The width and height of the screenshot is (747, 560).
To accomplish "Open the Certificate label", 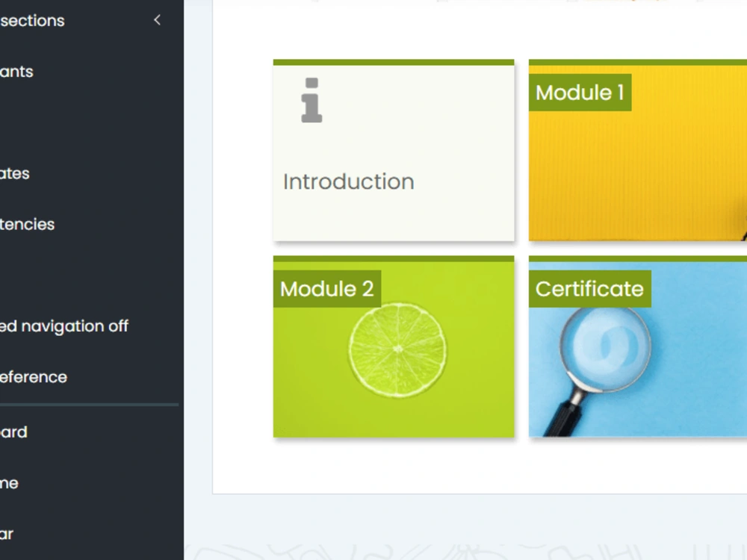I will 590,288.
